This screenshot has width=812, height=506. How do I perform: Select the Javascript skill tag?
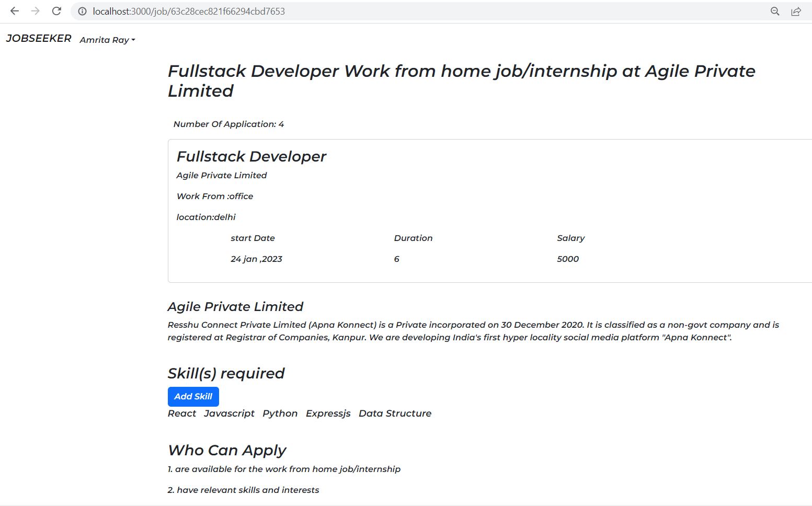point(229,413)
